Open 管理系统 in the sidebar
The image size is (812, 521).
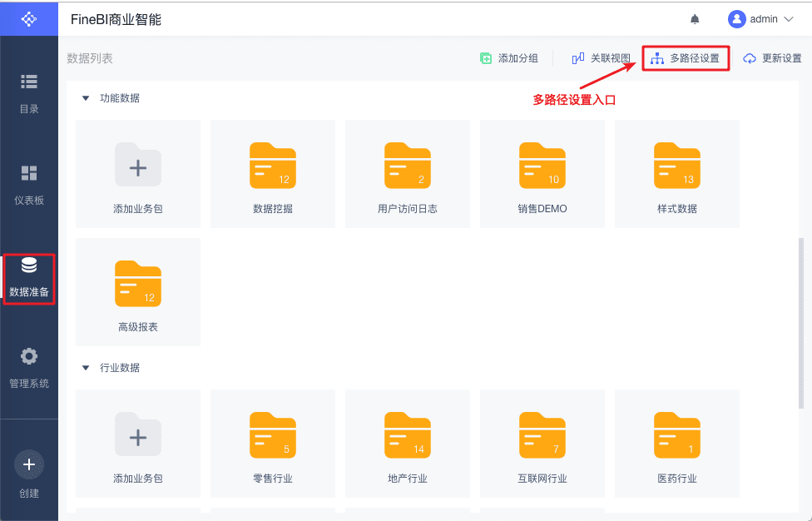tap(29, 368)
